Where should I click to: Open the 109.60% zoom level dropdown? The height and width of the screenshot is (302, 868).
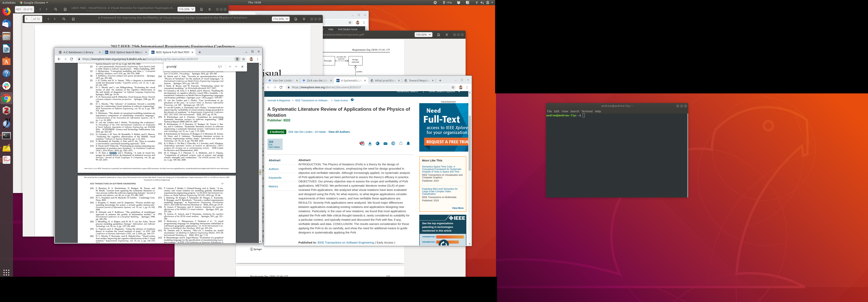pos(423,35)
